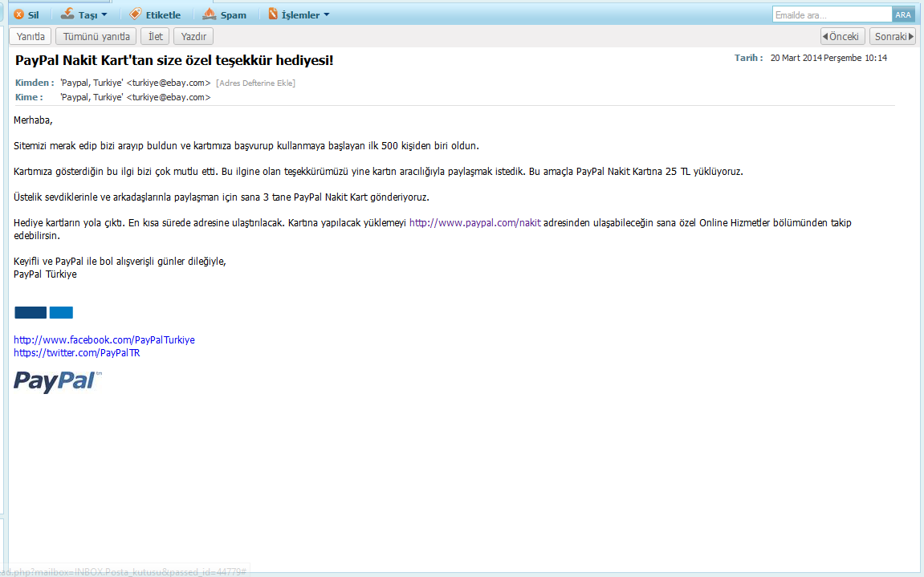Click the email subject heading text
This screenshot has height=577, width=924.
174,60
